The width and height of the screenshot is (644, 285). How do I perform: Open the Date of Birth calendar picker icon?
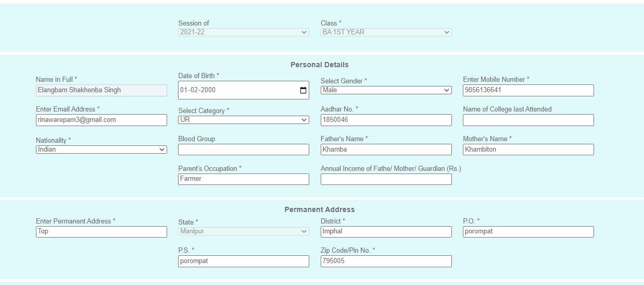pos(303,90)
